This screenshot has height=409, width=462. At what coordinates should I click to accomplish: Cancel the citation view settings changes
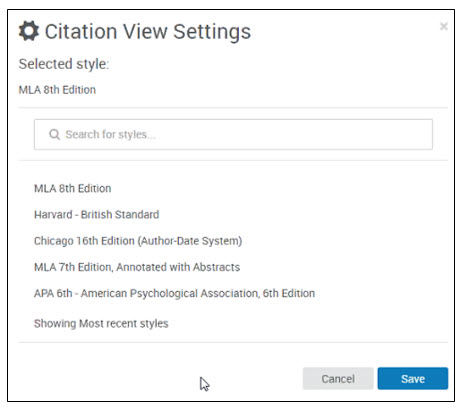(x=338, y=379)
